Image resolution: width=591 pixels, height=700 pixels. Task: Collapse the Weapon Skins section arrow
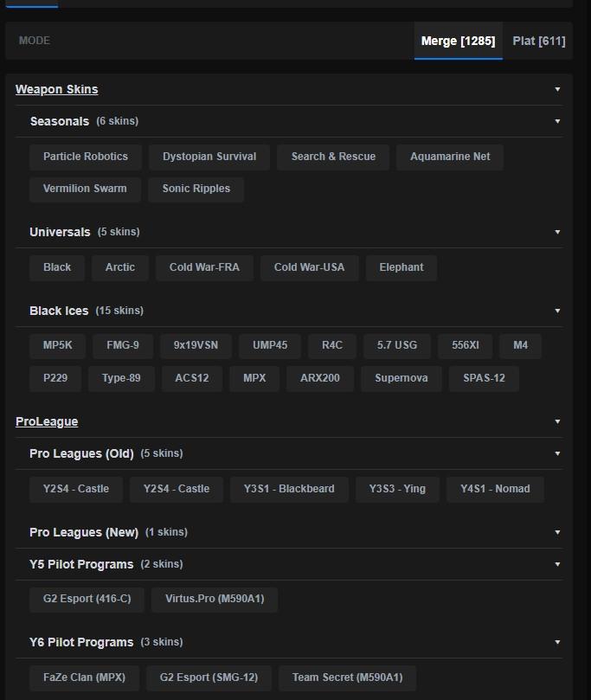557,89
